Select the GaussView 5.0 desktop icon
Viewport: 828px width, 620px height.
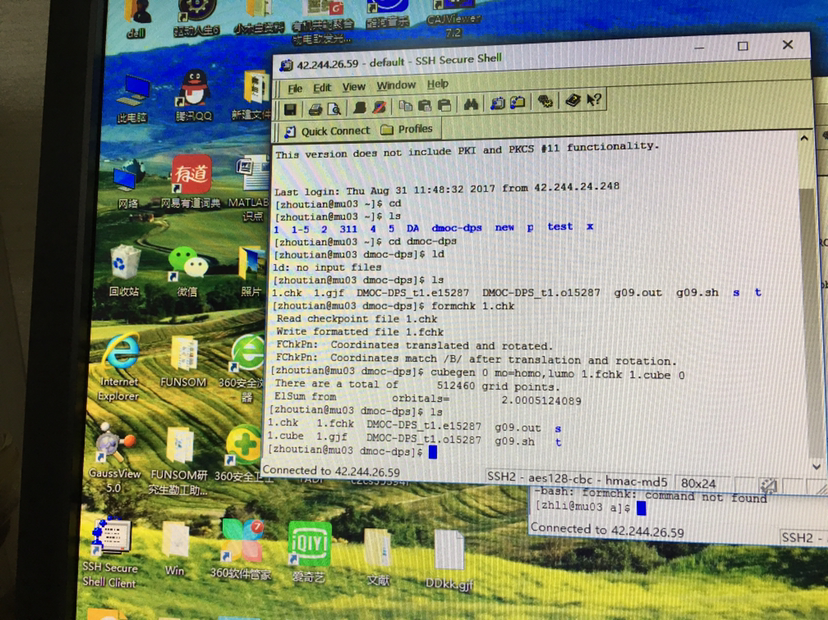click(x=114, y=458)
